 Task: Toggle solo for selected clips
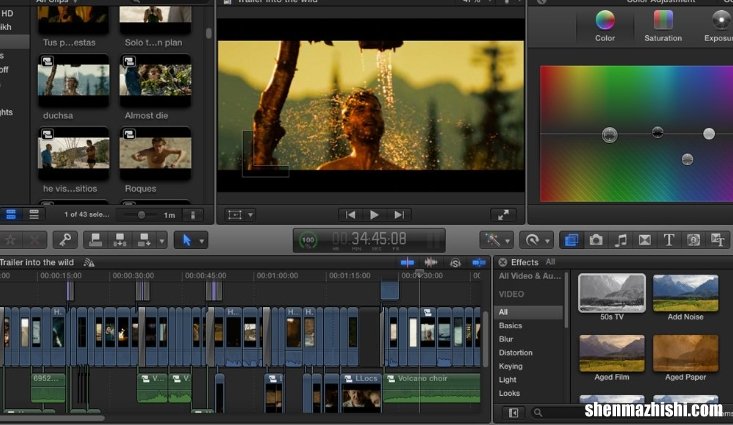pos(455,263)
